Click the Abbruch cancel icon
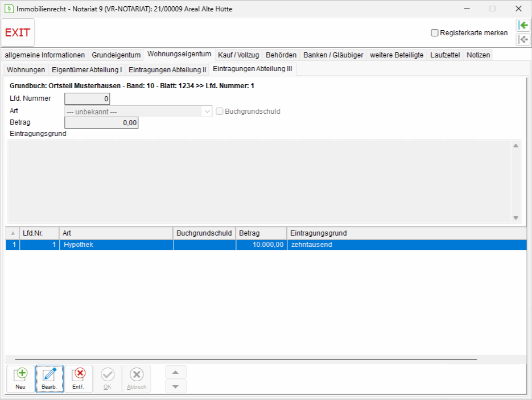 coord(137,378)
